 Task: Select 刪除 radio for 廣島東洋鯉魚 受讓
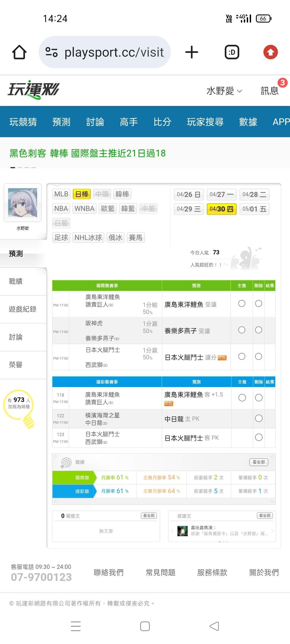tap(259, 303)
